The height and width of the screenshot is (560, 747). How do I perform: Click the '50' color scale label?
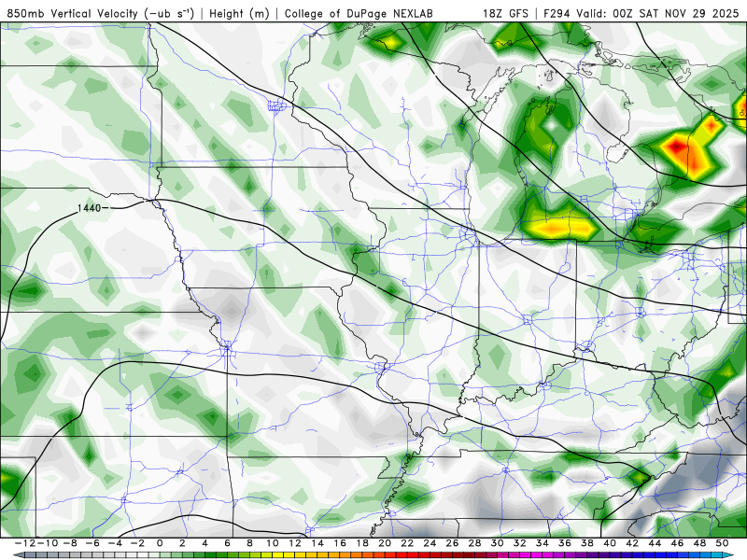click(x=722, y=543)
